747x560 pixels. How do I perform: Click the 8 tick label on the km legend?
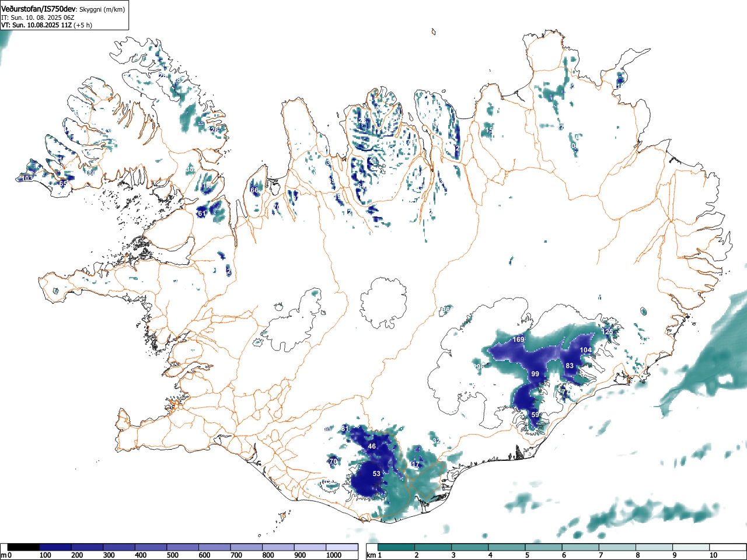637,555
